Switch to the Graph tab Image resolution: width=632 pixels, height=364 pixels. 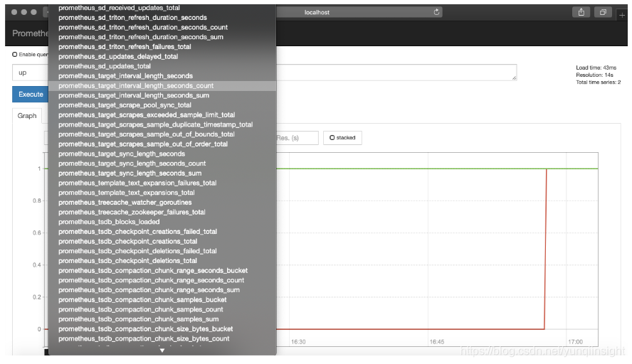27,116
